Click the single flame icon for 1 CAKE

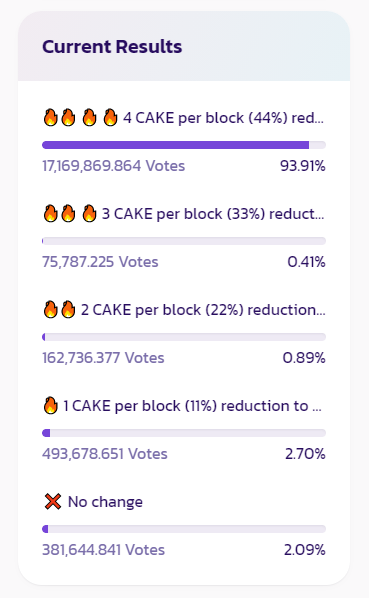51,405
